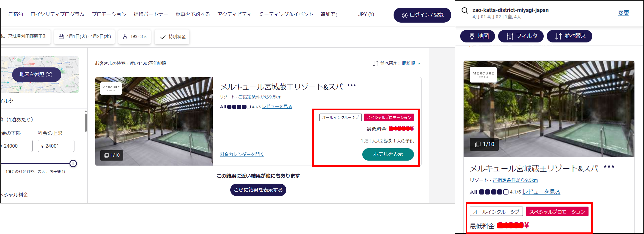Click the search magnifier icon in mobile view

(465, 10)
